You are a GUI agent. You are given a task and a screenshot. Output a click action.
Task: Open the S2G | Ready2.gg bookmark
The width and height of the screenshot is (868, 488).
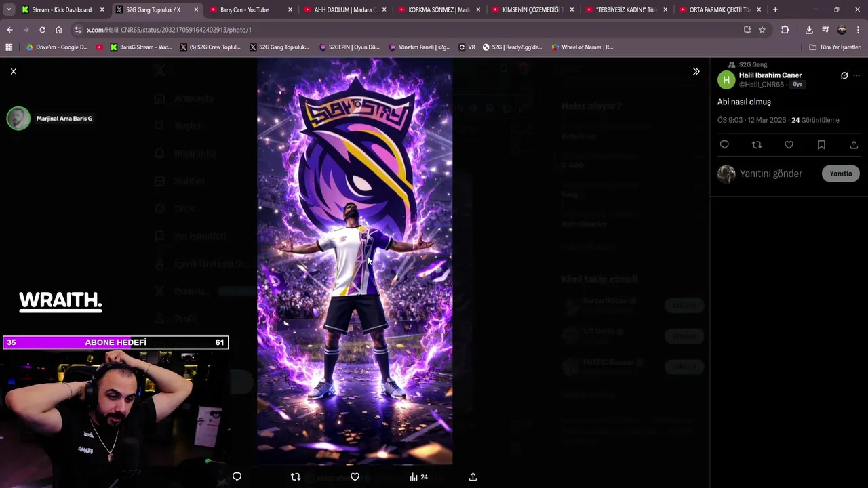pos(513,47)
